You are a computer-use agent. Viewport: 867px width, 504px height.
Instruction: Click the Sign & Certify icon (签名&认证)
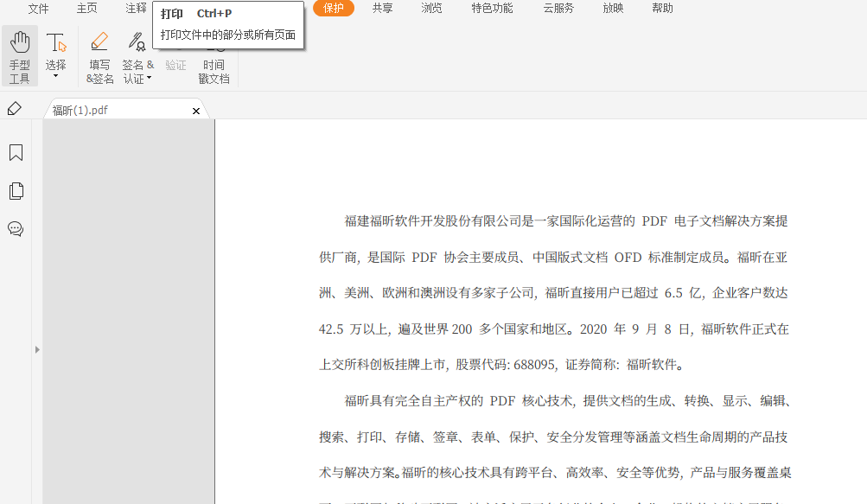coord(137,41)
